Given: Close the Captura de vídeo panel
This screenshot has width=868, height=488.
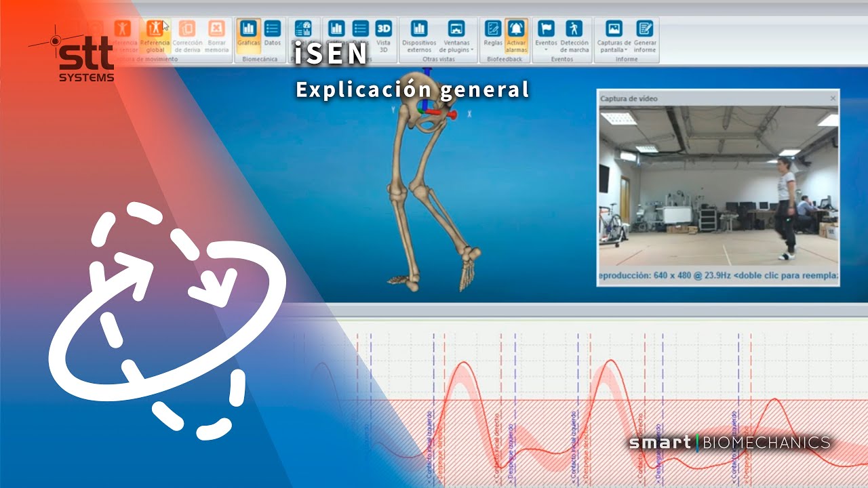Looking at the screenshot, I should point(833,98).
